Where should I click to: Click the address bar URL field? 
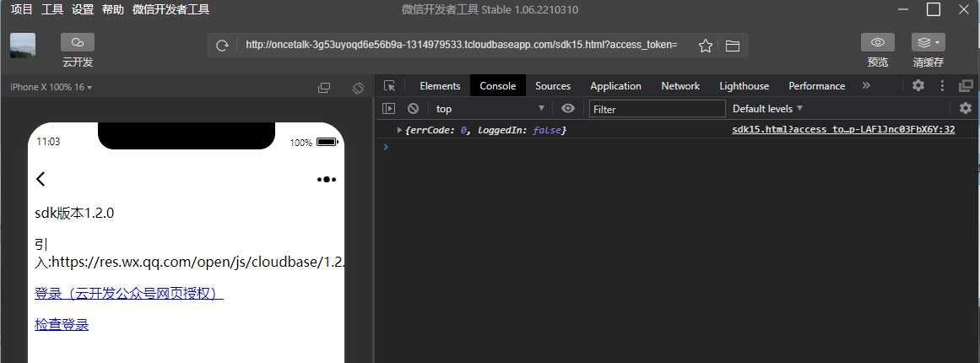coord(461,45)
